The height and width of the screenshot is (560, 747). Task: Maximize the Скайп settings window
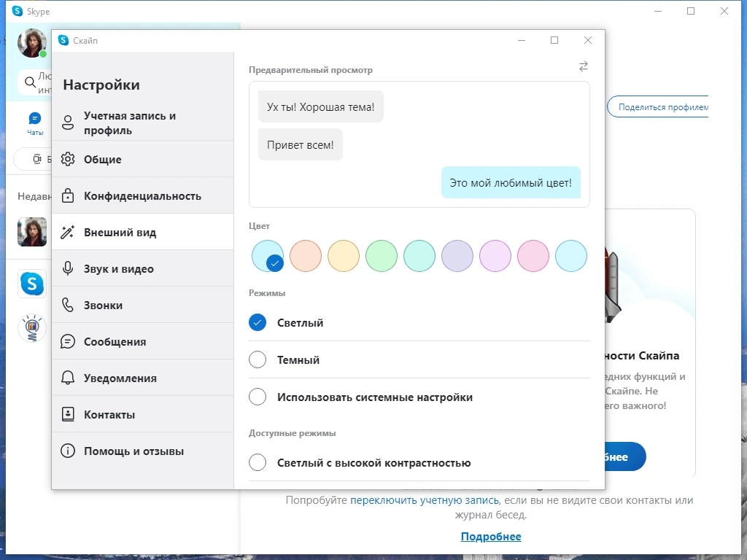(x=554, y=41)
